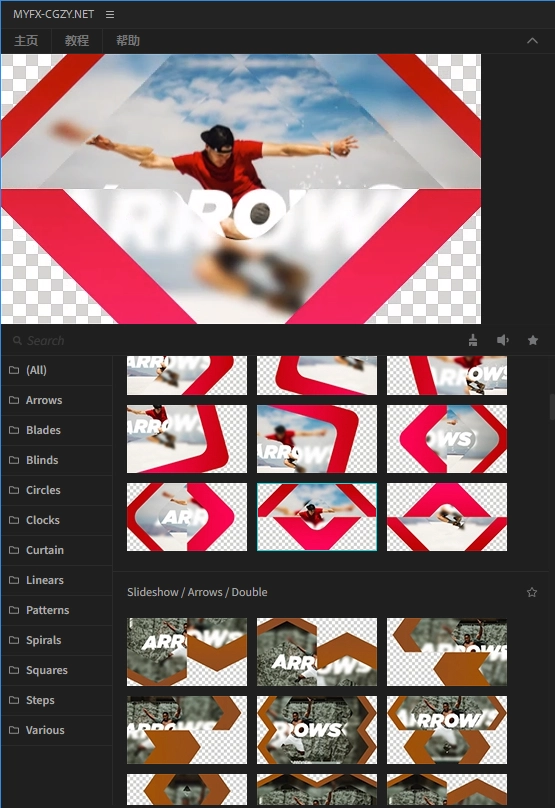Screen dimensions: 555x808
Task: Favorite Slideshow / Arrows / Double with star outline
Action: point(532,592)
